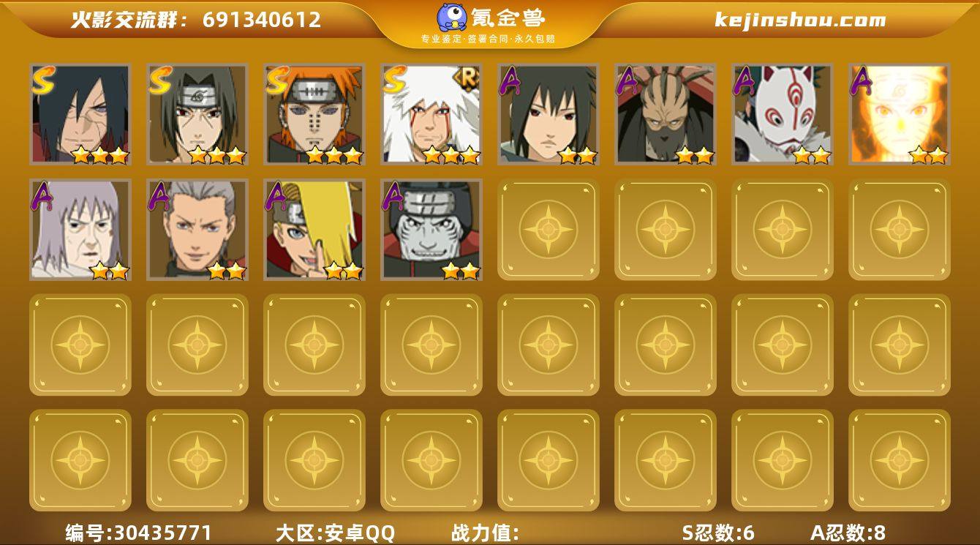The image size is (980, 545).
Task: Click the lavender-haired Orochimaru-style A-rank portrait
Action: [80, 230]
